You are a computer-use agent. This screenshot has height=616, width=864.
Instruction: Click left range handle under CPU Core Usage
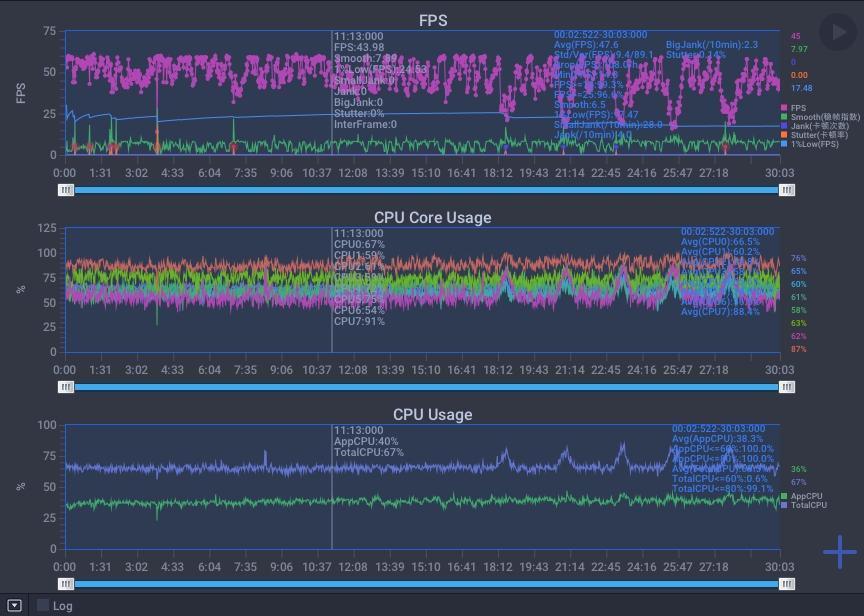coord(66,387)
